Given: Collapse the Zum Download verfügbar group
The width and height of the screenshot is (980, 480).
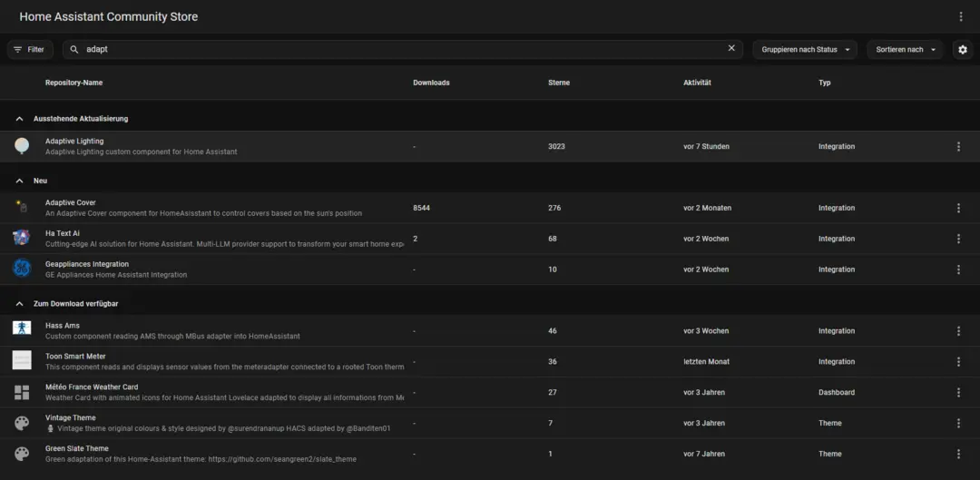Looking at the screenshot, I should point(19,304).
